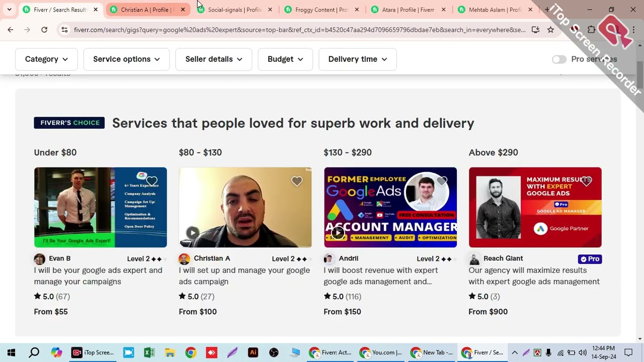Close the Christian A Profile tab

click(x=183, y=10)
